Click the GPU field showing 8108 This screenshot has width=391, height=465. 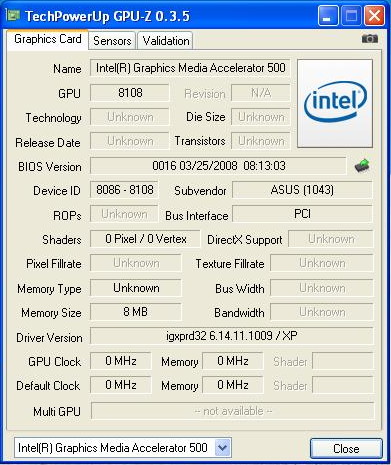130,93
